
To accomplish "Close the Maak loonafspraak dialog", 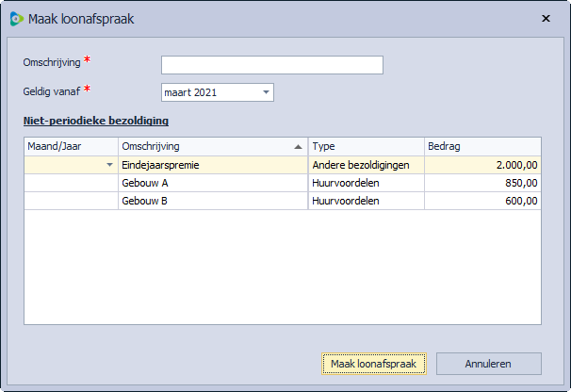I will coord(547,18).
